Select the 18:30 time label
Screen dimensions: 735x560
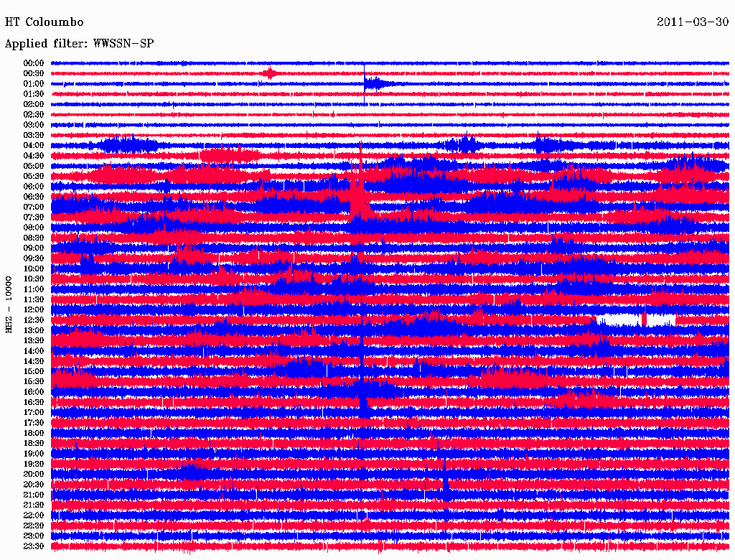click(x=33, y=443)
